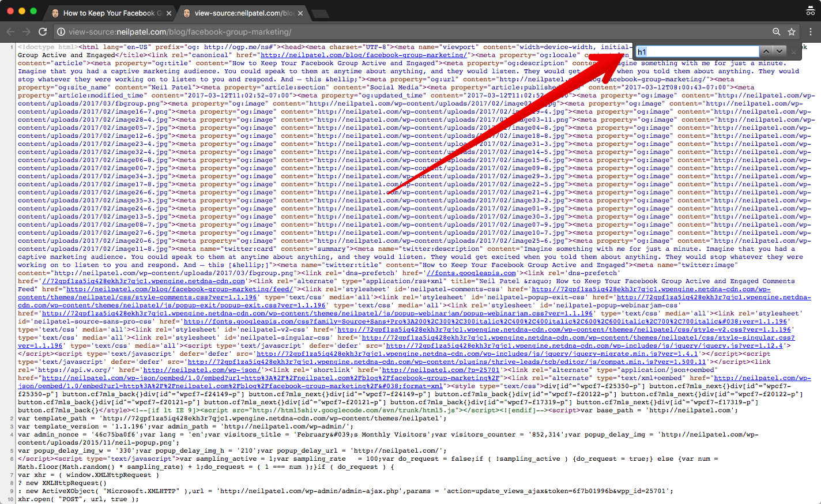The width and height of the screenshot is (821, 504).
Task: View site information icon in address bar
Action: [61, 32]
